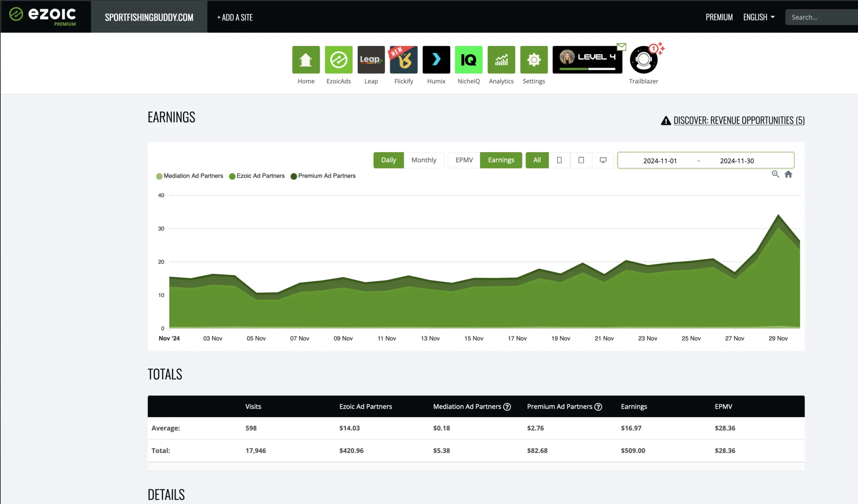The height and width of the screenshot is (504, 858).
Task: Open the English language dropdown
Action: 759,17
